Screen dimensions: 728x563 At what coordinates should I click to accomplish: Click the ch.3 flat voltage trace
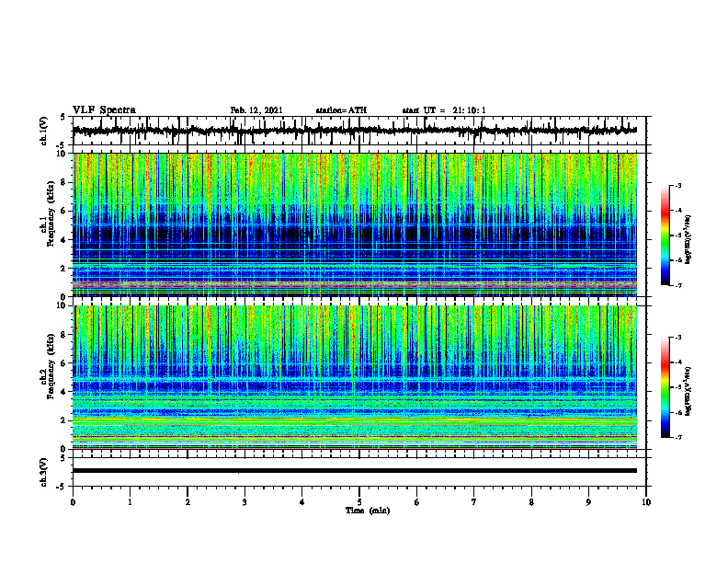(355, 471)
